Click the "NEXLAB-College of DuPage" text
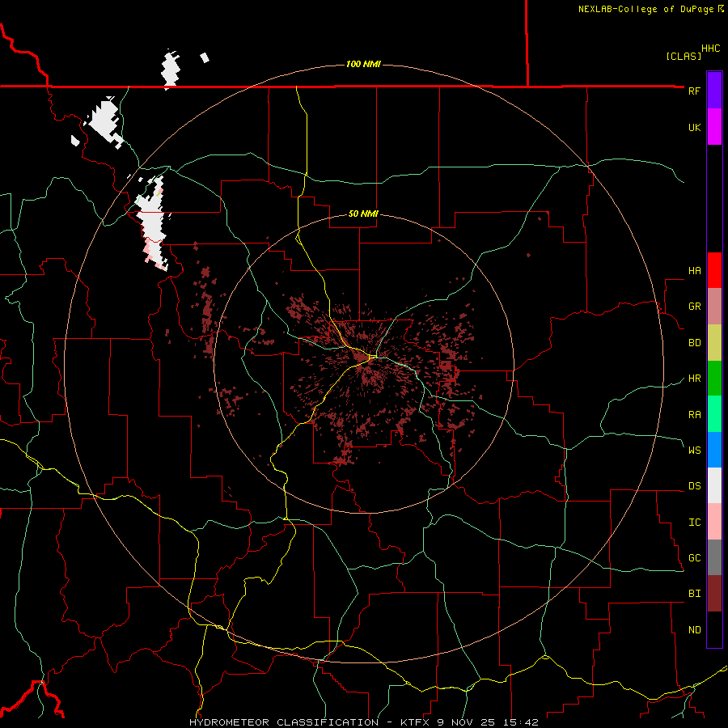Viewport: 728px width, 728px height. (645, 9)
